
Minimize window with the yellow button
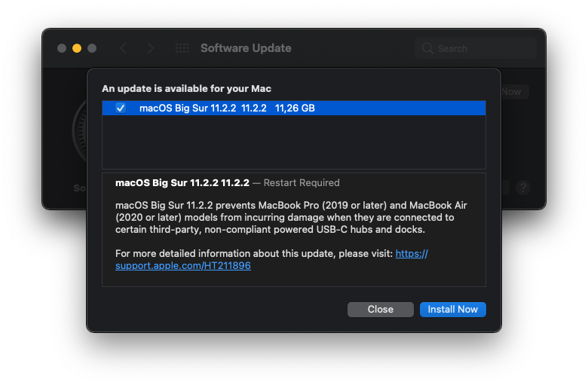pyautogui.click(x=77, y=48)
